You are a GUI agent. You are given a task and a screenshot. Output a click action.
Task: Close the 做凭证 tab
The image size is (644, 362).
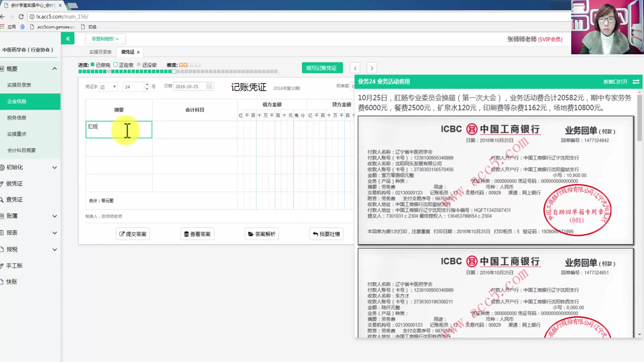138,52
